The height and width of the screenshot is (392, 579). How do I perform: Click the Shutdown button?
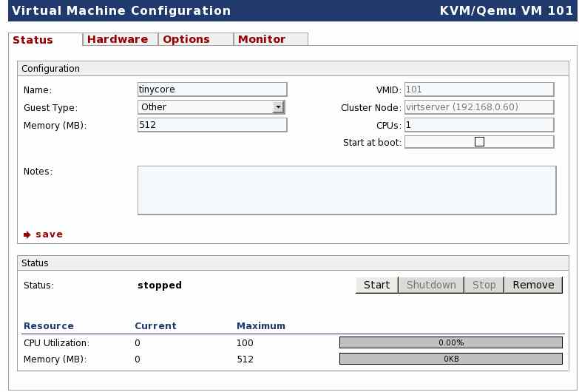coord(431,285)
